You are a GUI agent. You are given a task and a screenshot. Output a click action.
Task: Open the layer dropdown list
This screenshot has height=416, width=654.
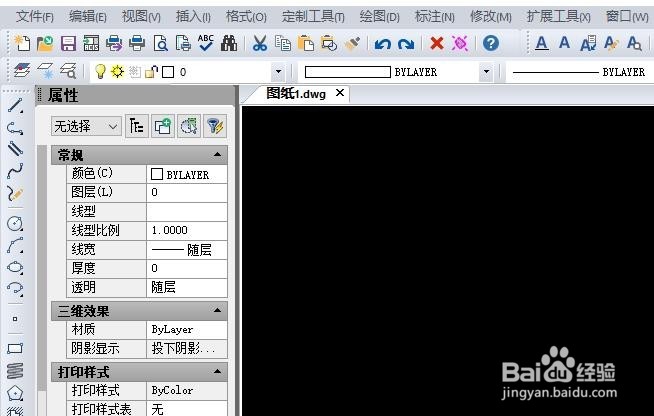pyautogui.click(x=278, y=72)
